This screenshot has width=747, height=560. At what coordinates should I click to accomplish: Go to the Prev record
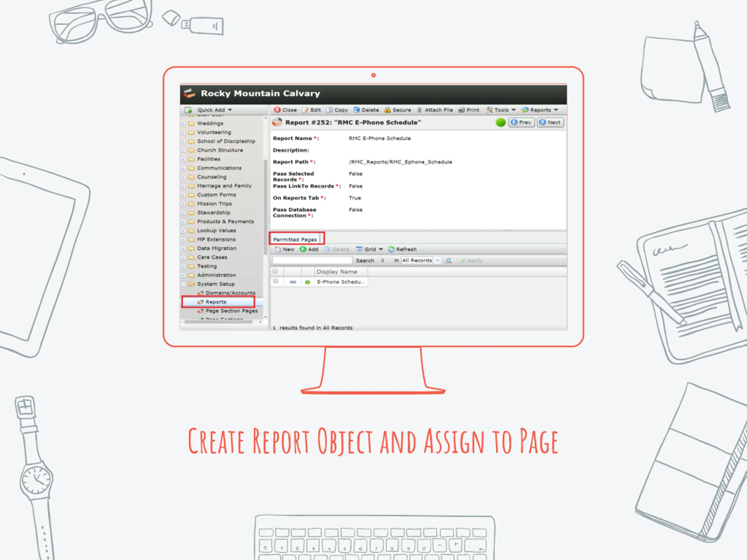pos(521,122)
